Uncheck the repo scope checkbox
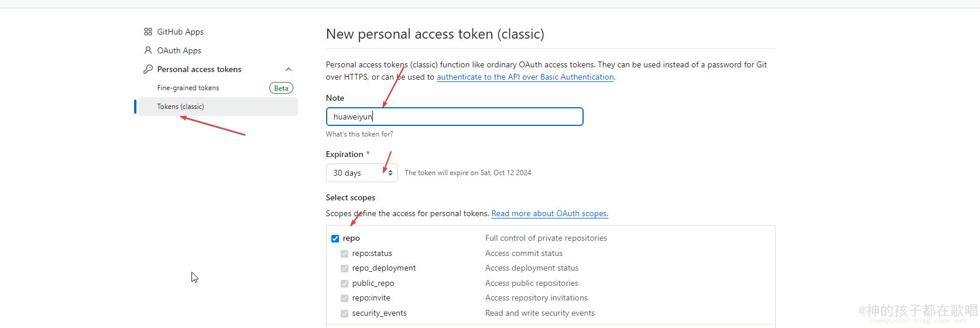 pos(335,238)
